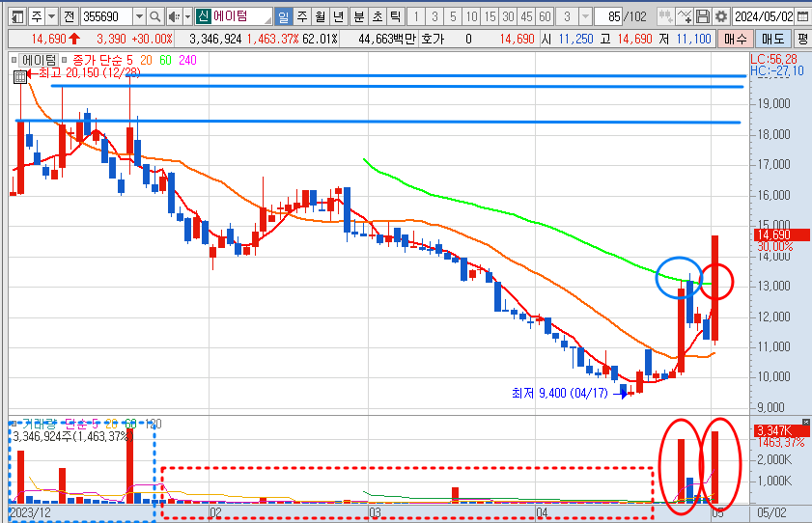The image size is (812, 523).
Task: Click the data grid icon on chart
Action: 19,77
